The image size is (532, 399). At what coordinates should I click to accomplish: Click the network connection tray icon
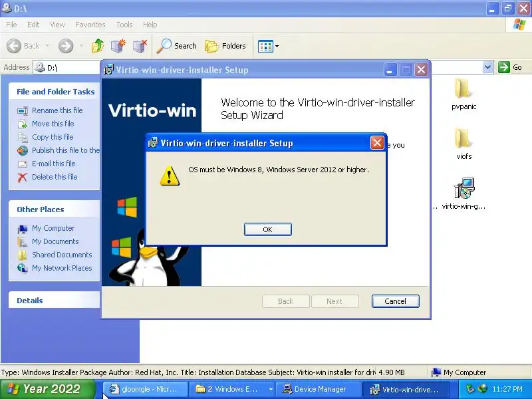(482, 389)
